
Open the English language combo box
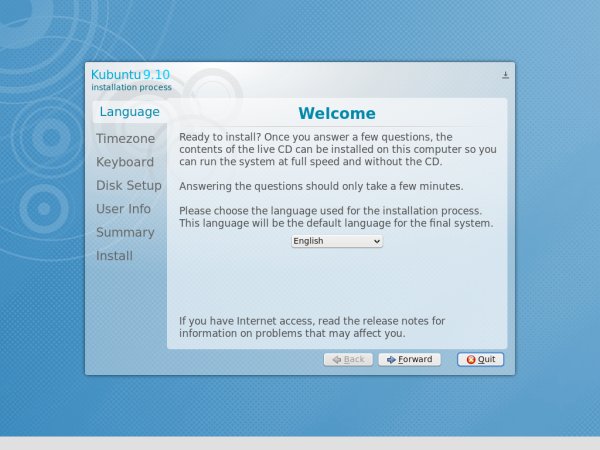(x=335, y=241)
